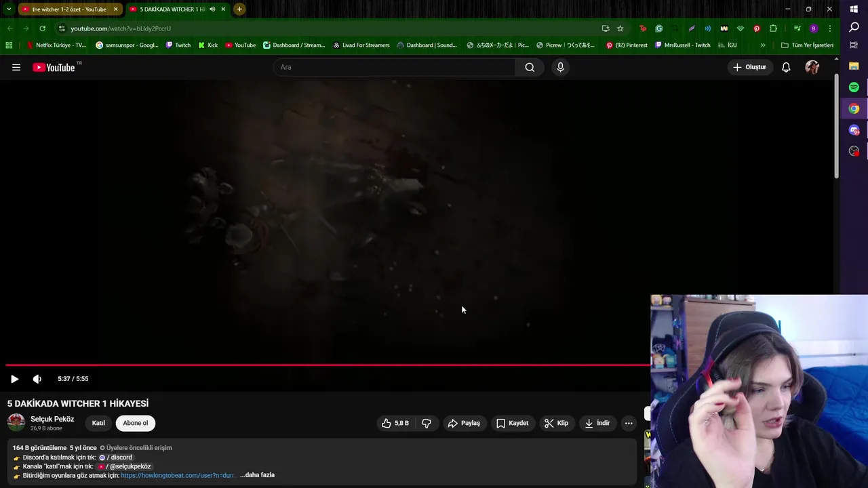Create a clip with the Klip button
The height and width of the screenshot is (488, 868).
(x=557, y=423)
